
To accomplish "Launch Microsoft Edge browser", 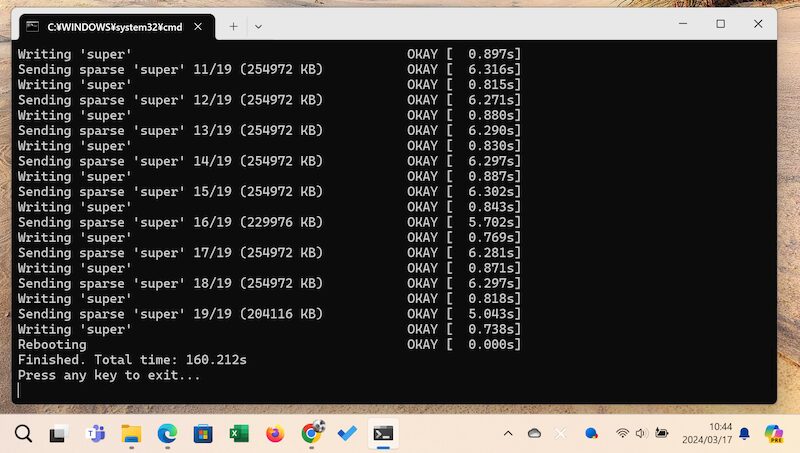I will tap(167, 433).
